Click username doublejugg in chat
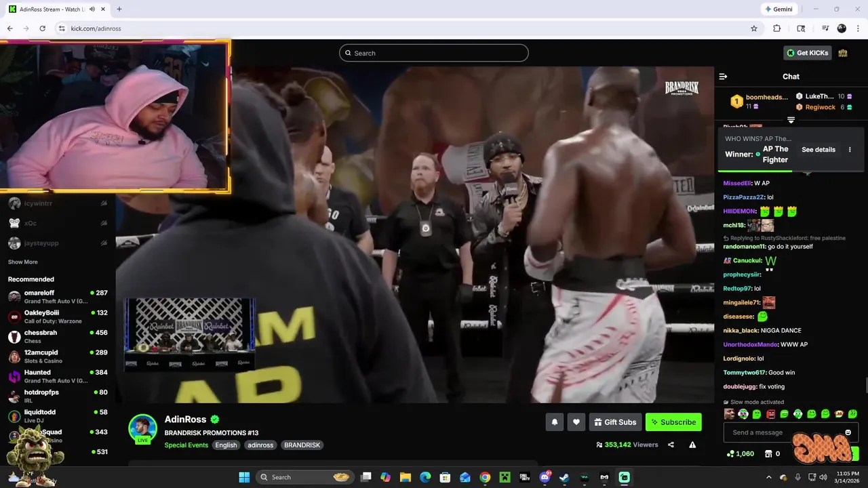Image resolution: width=868 pixels, height=488 pixels. 739,386
